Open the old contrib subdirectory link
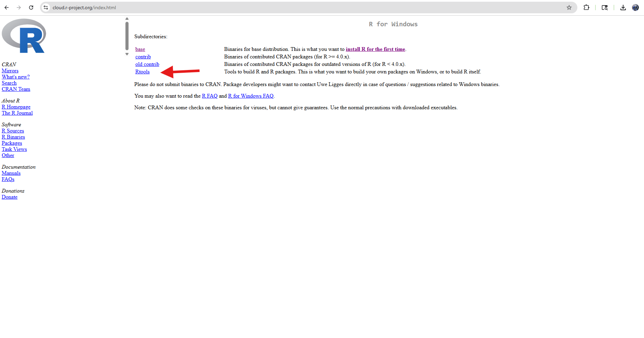644x338 pixels. click(147, 64)
